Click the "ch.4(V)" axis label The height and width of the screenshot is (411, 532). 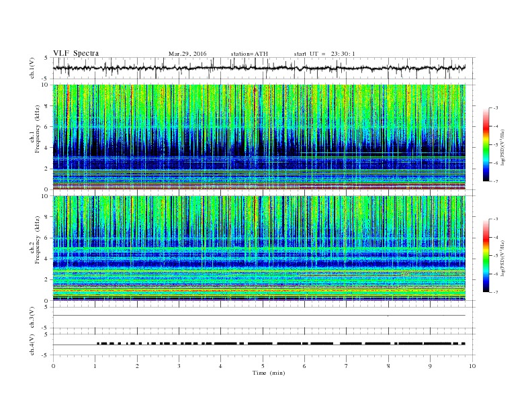(x=32, y=345)
